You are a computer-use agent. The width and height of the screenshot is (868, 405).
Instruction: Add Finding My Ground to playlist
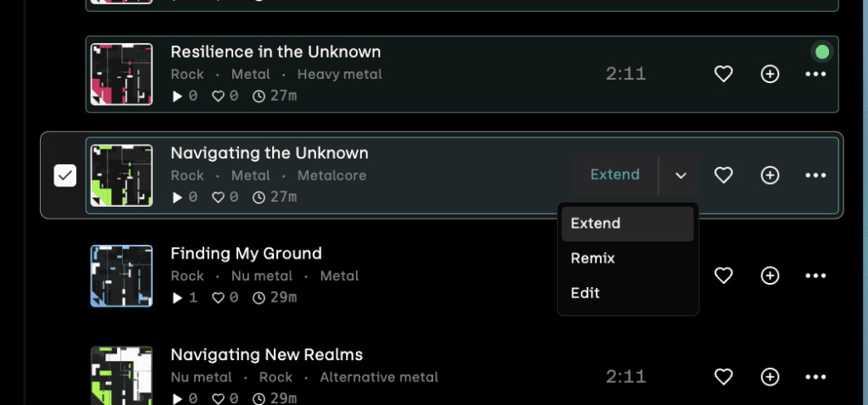[770, 275]
